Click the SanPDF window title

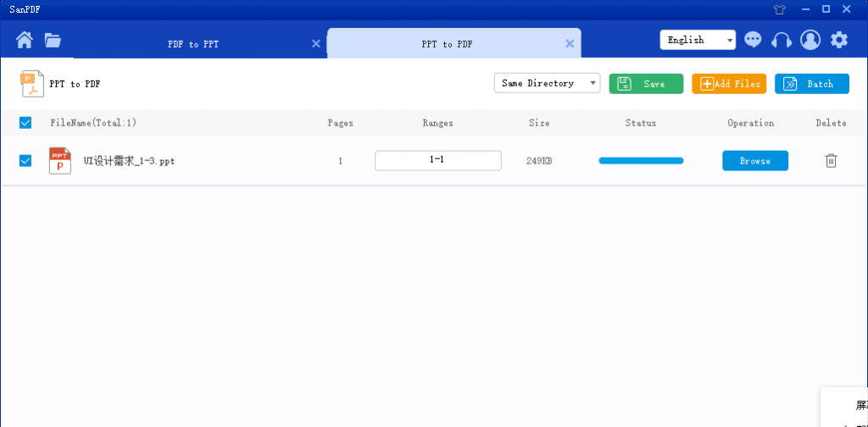tap(25, 9)
